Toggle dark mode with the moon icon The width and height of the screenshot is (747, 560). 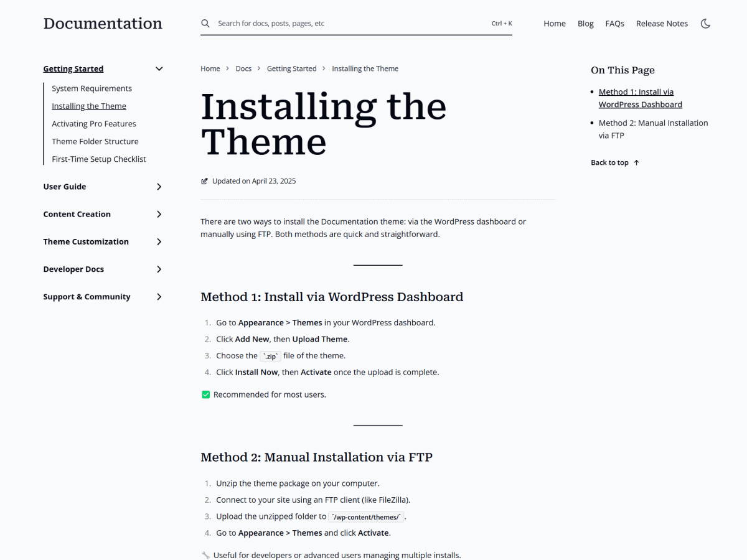pos(705,23)
